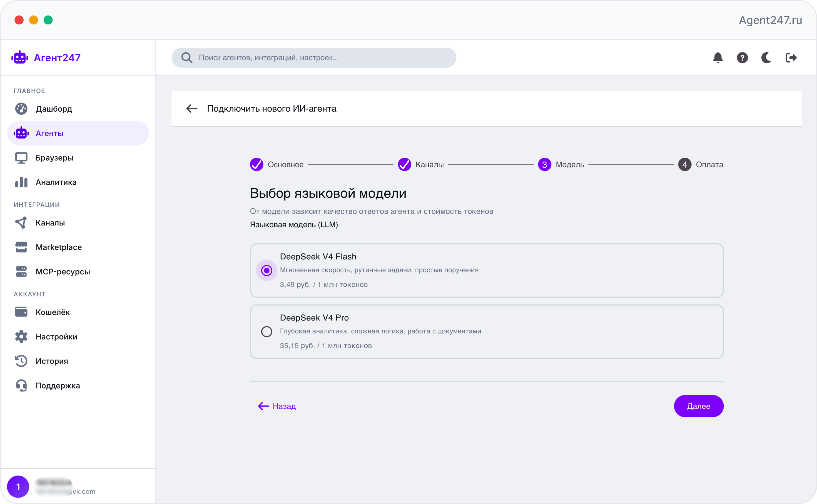Toggle dark mode moon icon
This screenshot has height=504, width=817.
(x=766, y=58)
